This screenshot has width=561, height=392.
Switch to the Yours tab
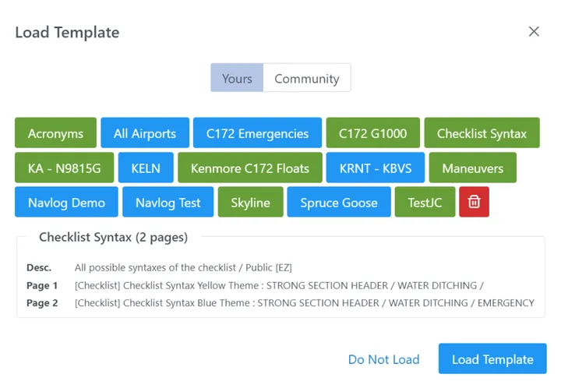click(237, 78)
